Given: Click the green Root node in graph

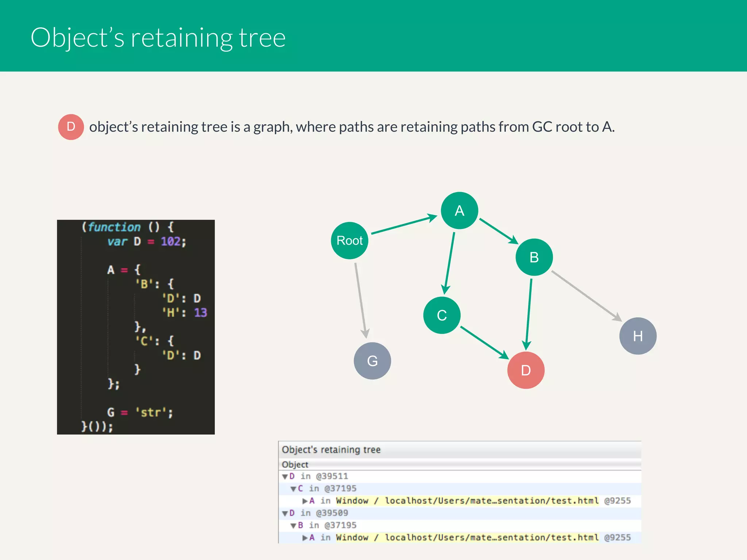Looking at the screenshot, I should tap(349, 241).
